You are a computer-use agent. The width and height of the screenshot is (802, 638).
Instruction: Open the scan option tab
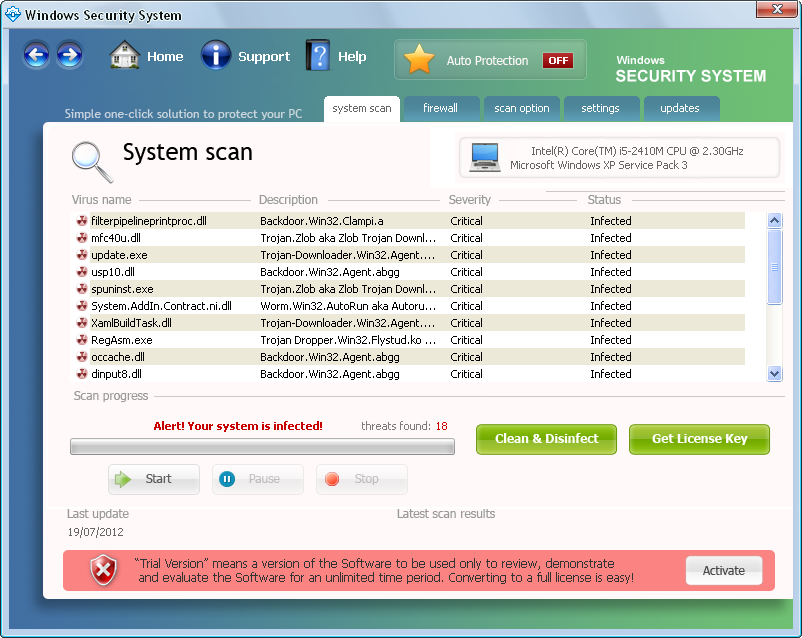pos(521,108)
